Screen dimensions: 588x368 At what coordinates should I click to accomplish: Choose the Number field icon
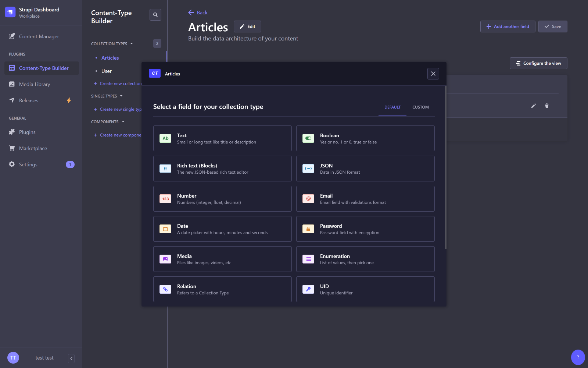click(x=165, y=199)
